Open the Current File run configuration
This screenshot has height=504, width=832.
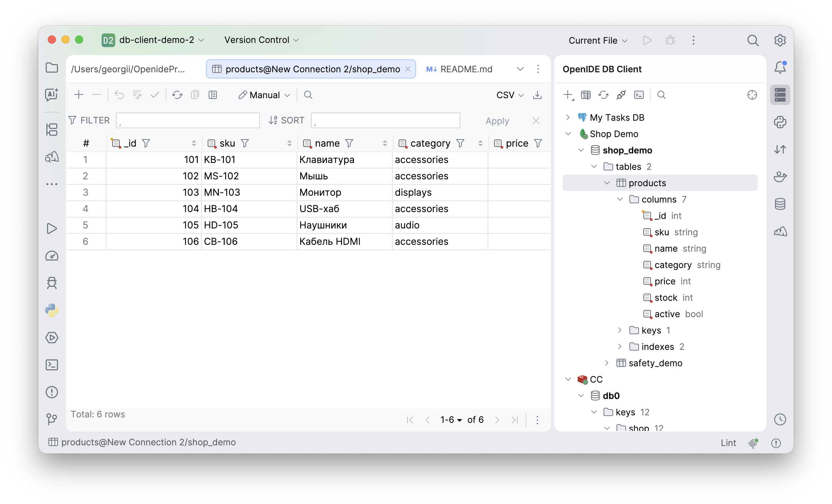[598, 41]
